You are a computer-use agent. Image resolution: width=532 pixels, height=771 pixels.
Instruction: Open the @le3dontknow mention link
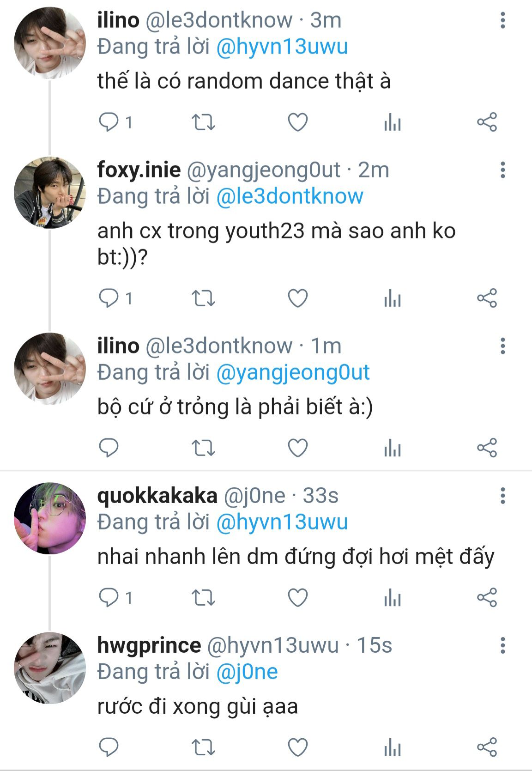click(x=290, y=196)
